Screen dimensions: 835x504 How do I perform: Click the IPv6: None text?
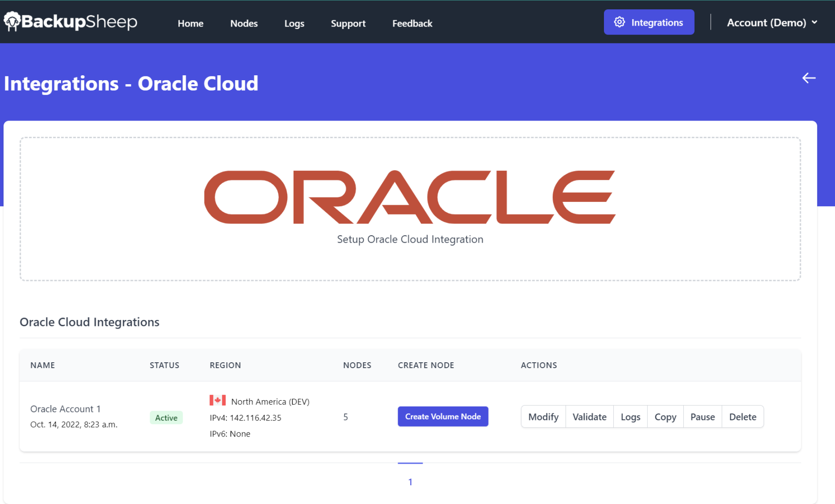230,434
